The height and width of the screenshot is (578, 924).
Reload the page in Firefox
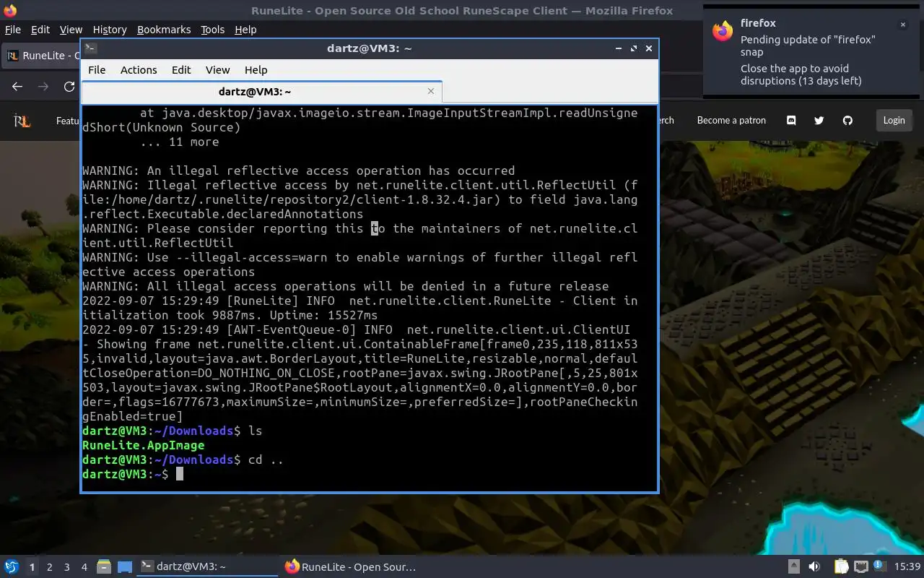point(69,87)
